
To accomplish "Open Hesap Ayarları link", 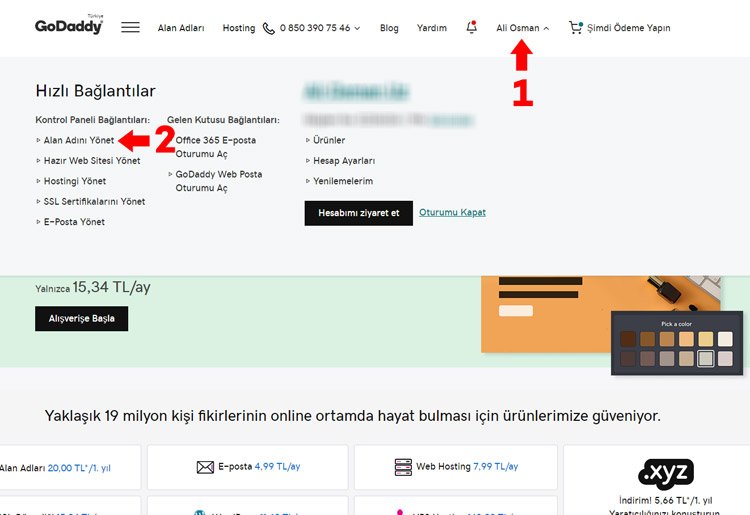I will click(344, 161).
